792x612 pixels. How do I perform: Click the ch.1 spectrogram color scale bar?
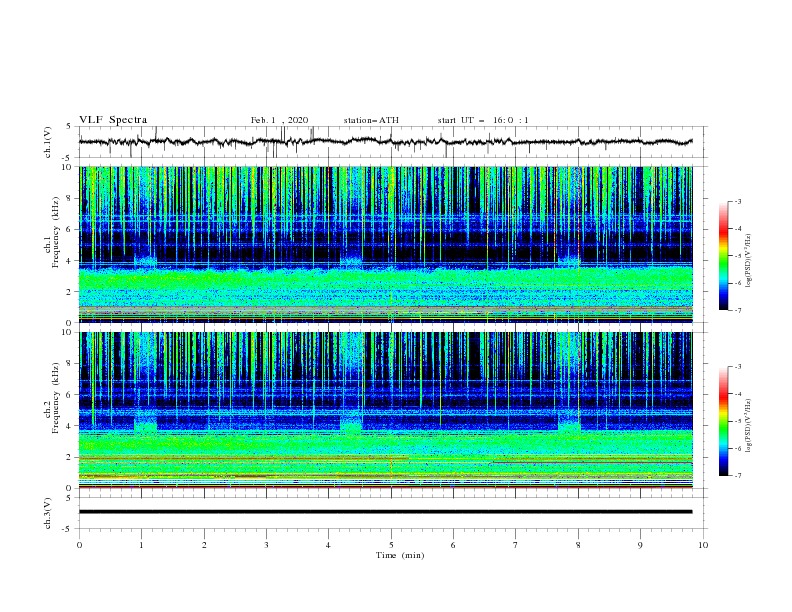pyautogui.click(x=723, y=256)
